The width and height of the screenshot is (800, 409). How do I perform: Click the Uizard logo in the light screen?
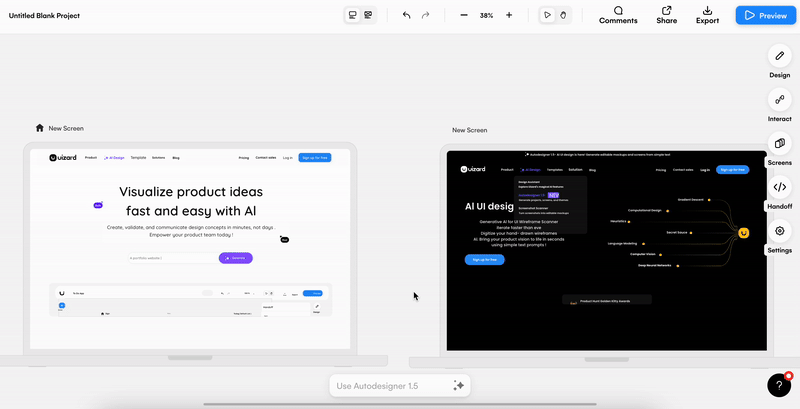[x=63, y=158]
